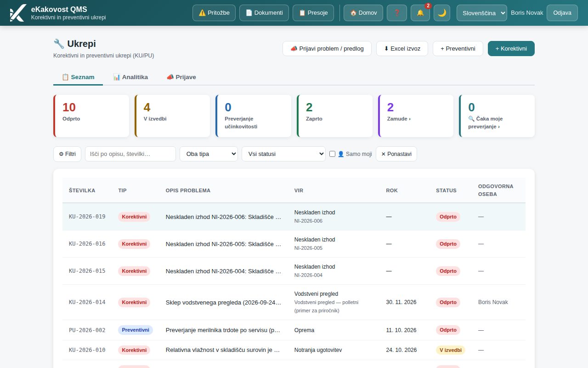Switch to the Seznam tab

point(78,77)
